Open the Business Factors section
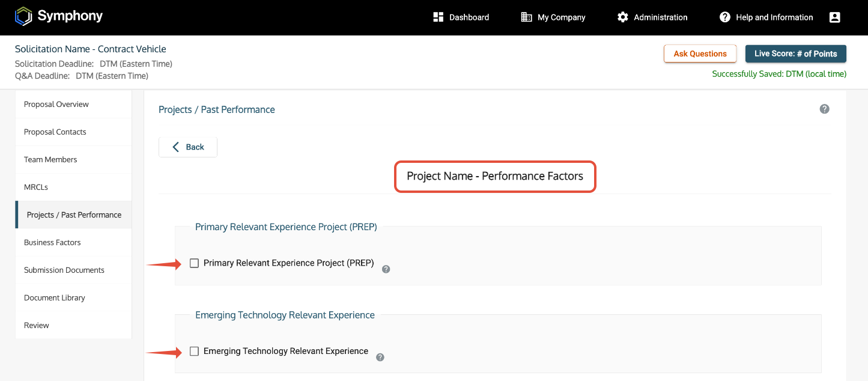868x381 pixels. (52, 242)
